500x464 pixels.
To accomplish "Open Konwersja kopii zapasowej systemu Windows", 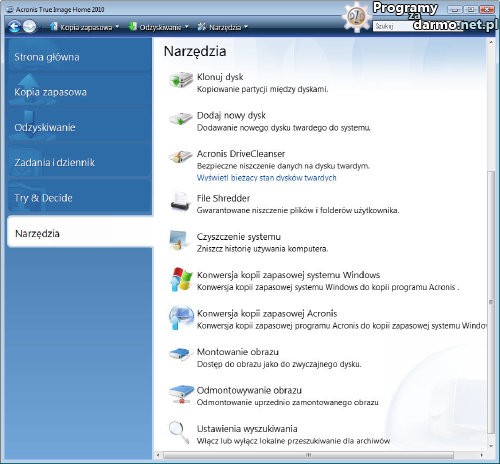I will pyautogui.click(x=288, y=275).
